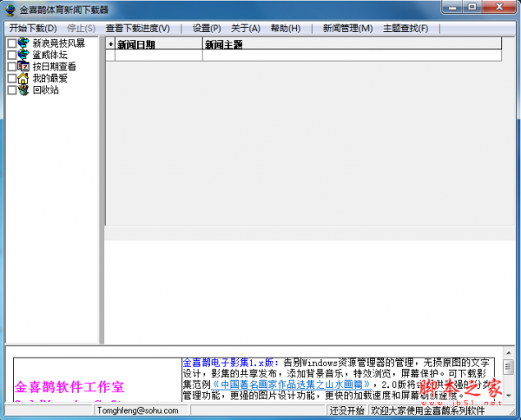Select 我的最爱 in the tree

pos(50,78)
